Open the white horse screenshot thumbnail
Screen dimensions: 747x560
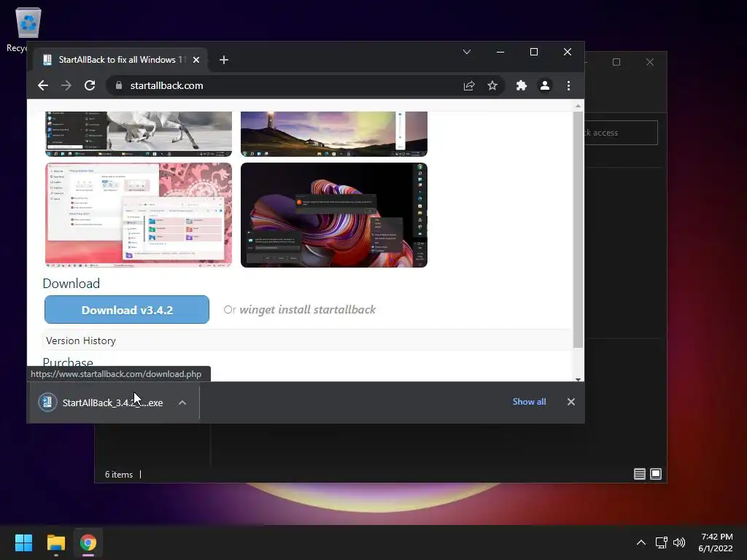click(x=139, y=134)
